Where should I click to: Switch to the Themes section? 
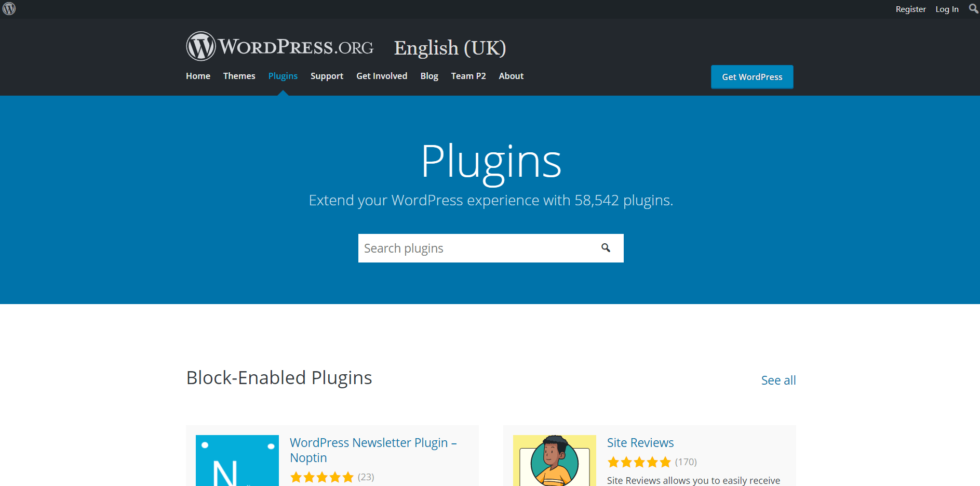239,76
